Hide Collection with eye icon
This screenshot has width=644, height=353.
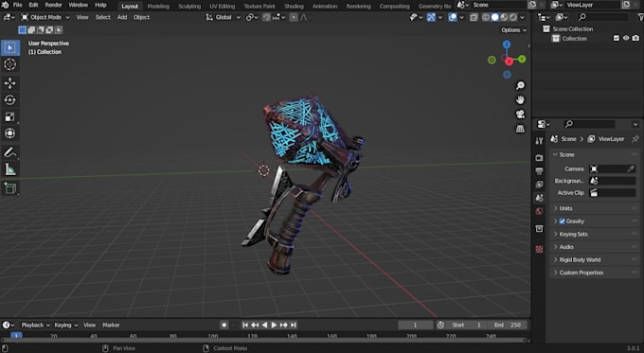626,38
